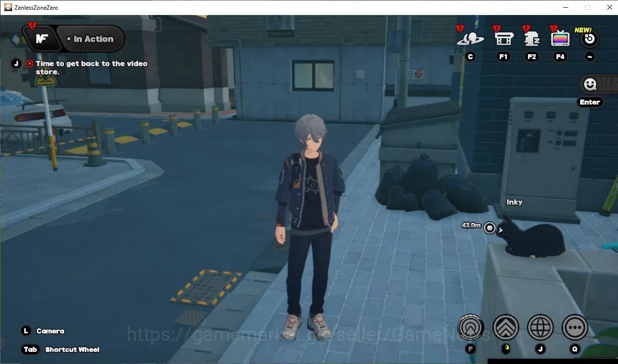Open the three-dots more menu icon

[575, 328]
